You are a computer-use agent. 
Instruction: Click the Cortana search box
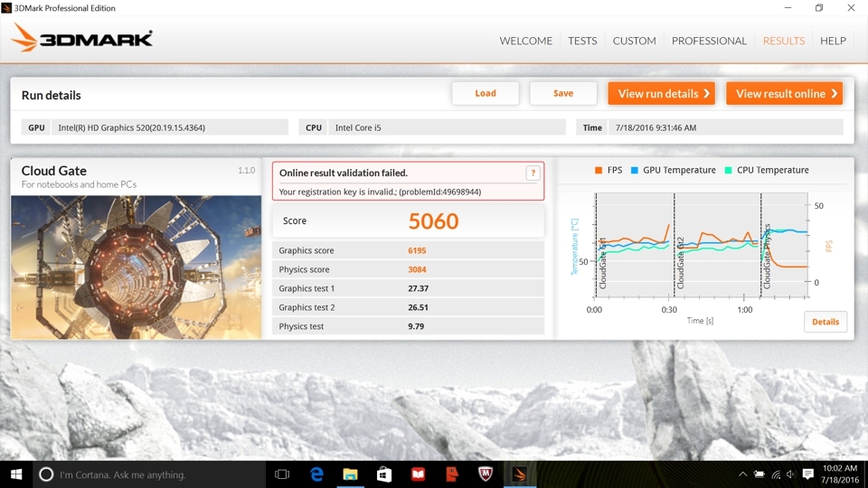tap(149, 474)
